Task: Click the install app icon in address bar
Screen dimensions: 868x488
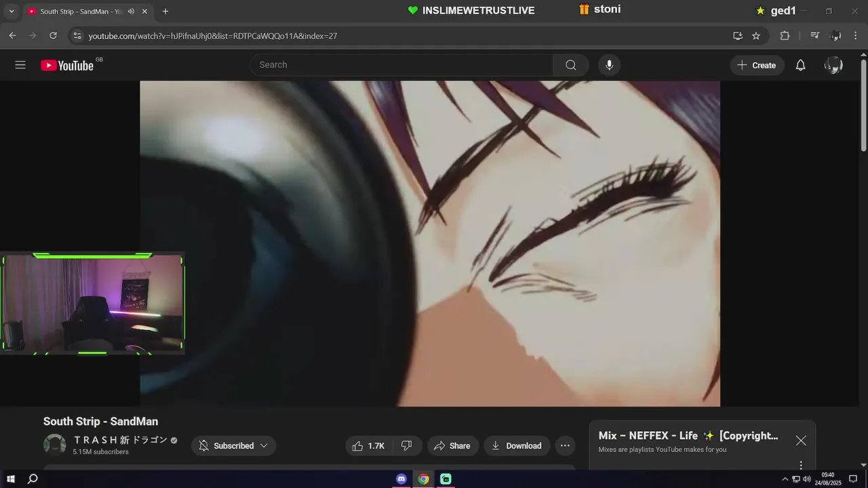Action: coord(738,36)
